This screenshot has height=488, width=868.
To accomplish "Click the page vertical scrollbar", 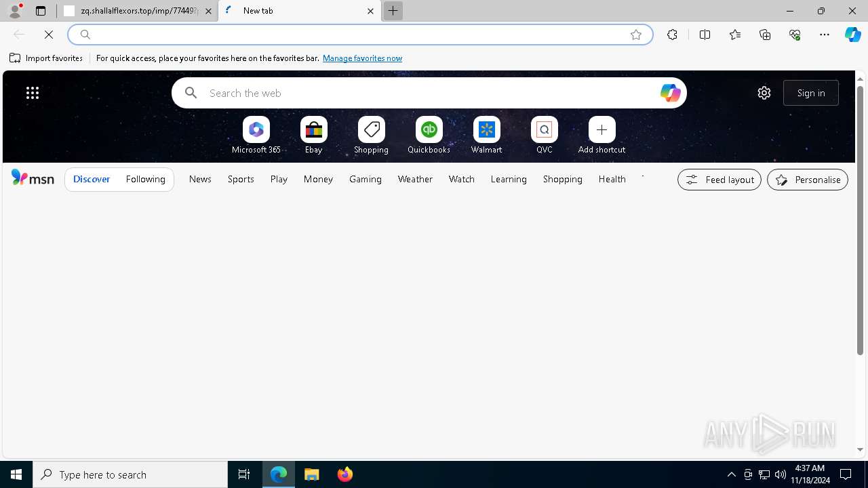I will point(860,220).
